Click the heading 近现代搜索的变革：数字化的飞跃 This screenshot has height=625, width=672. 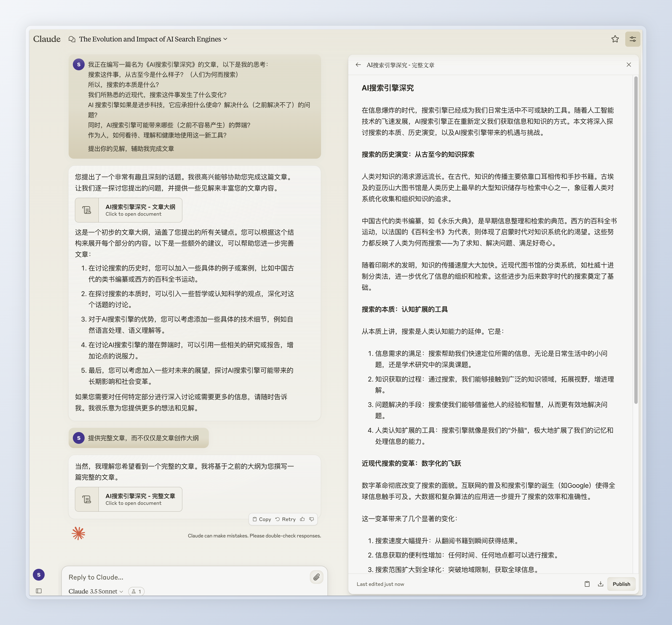coord(411,464)
